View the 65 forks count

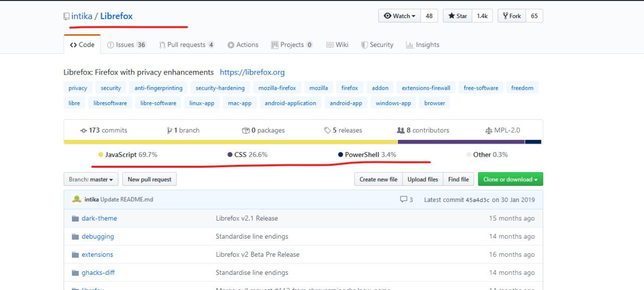(x=534, y=16)
